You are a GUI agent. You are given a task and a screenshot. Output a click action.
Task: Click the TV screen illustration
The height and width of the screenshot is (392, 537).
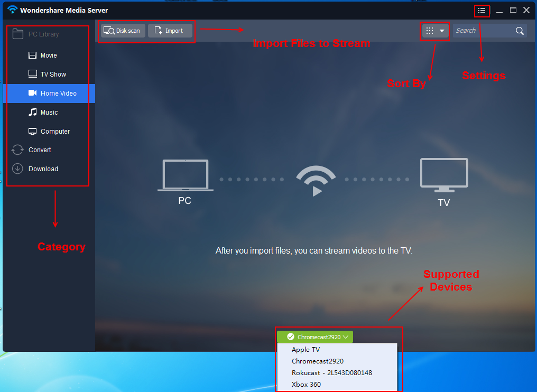click(x=444, y=175)
